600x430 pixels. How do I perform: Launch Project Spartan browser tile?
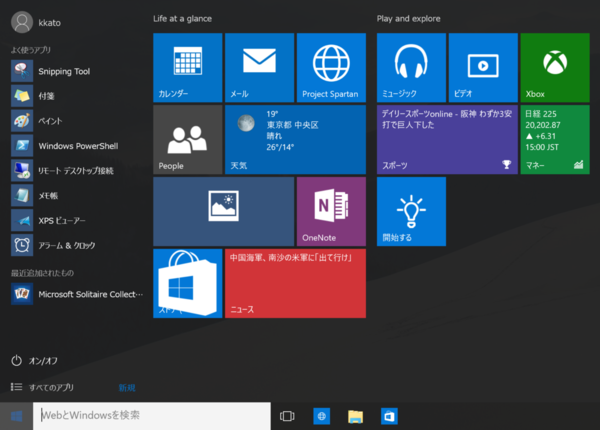click(x=331, y=68)
